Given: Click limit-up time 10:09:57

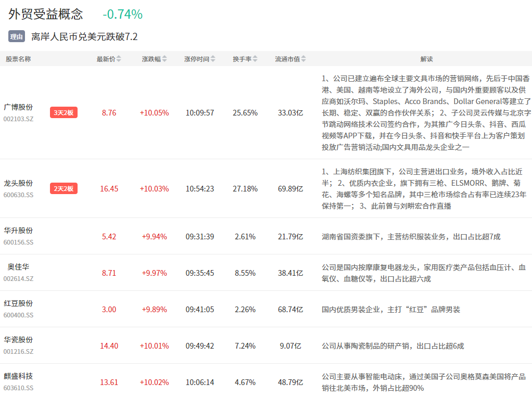Looking at the screenshot, I should (x=200, y=113).
